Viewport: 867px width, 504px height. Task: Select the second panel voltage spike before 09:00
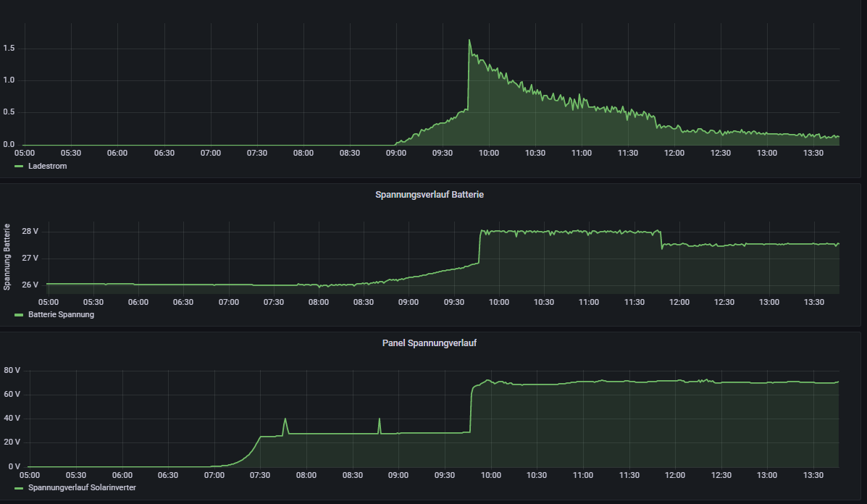380,419
